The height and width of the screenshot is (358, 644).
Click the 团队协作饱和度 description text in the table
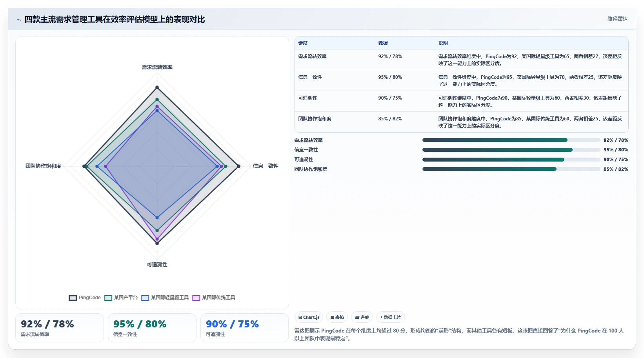click(x=530, y=122)
